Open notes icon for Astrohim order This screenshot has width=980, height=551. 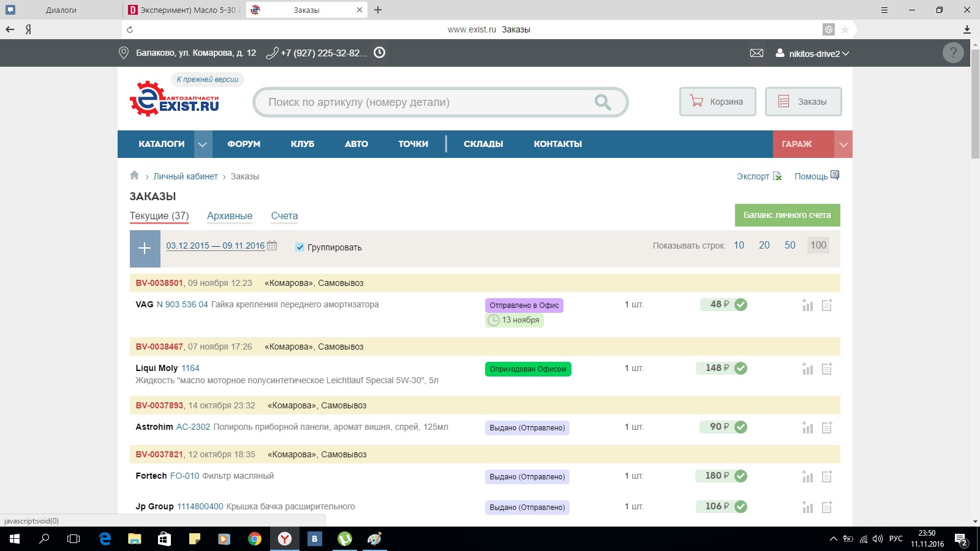[827, 427]
